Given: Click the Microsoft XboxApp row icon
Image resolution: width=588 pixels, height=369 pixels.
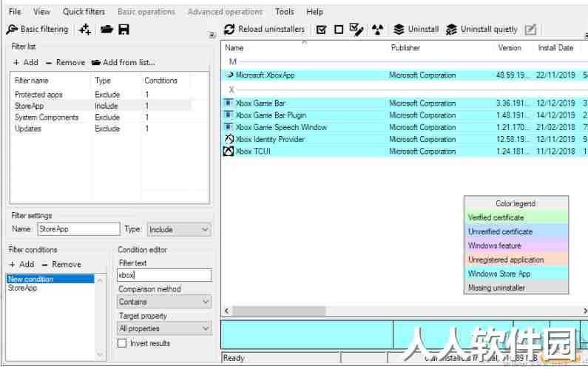Looking at the screenshot, I should [x=229, y=75].
